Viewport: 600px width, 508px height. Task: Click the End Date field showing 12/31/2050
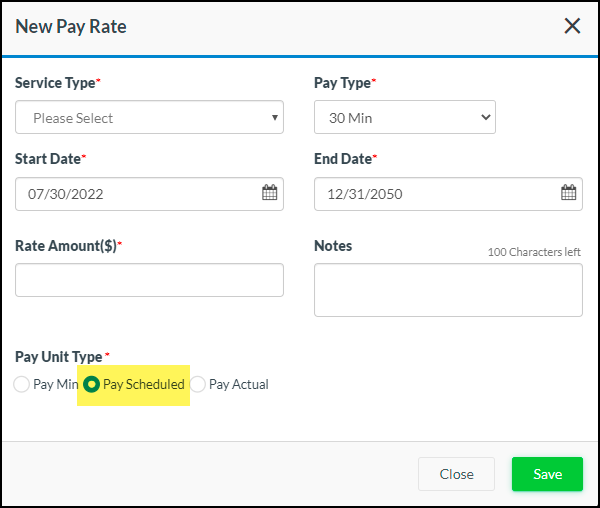point(435,194)
